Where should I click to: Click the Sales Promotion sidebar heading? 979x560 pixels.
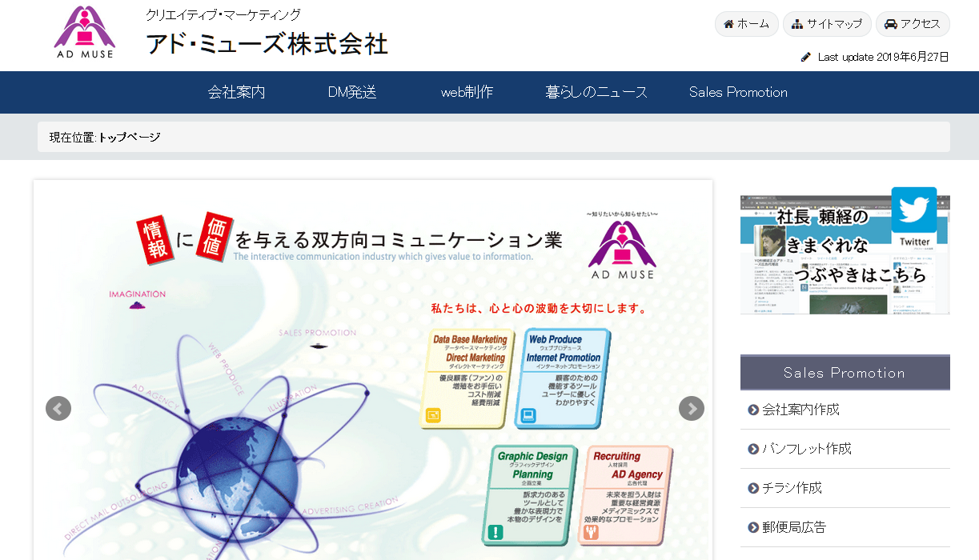click(x=845, y=373)
